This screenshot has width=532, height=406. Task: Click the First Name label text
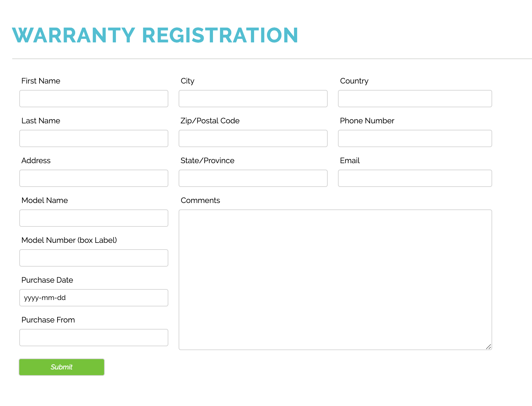41,81
